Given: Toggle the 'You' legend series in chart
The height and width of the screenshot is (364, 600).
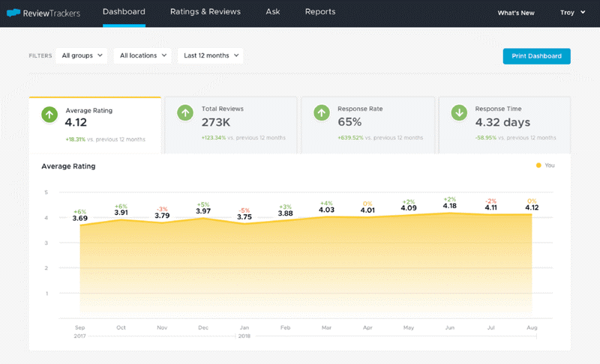Looking at the screenshot, I should click(x=545, y=166).
